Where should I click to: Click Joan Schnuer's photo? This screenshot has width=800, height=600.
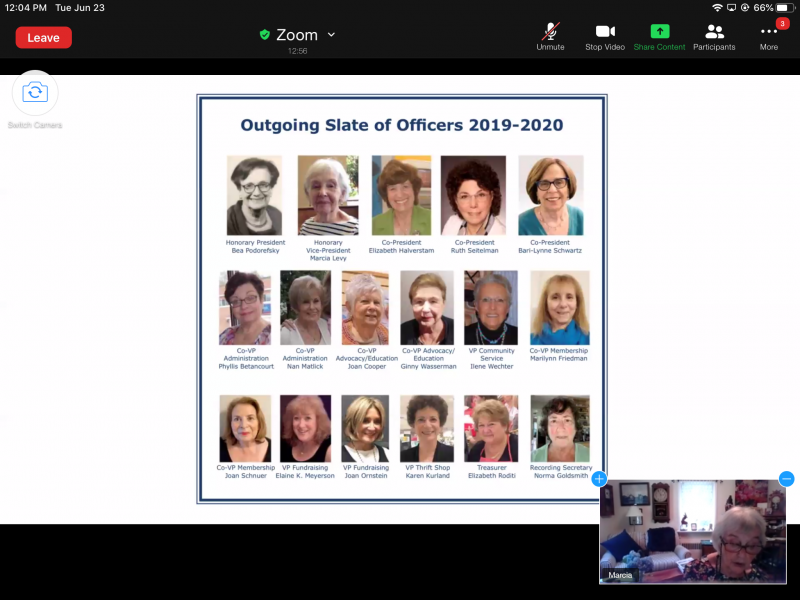pyautogui.click(x=245, y=429)
